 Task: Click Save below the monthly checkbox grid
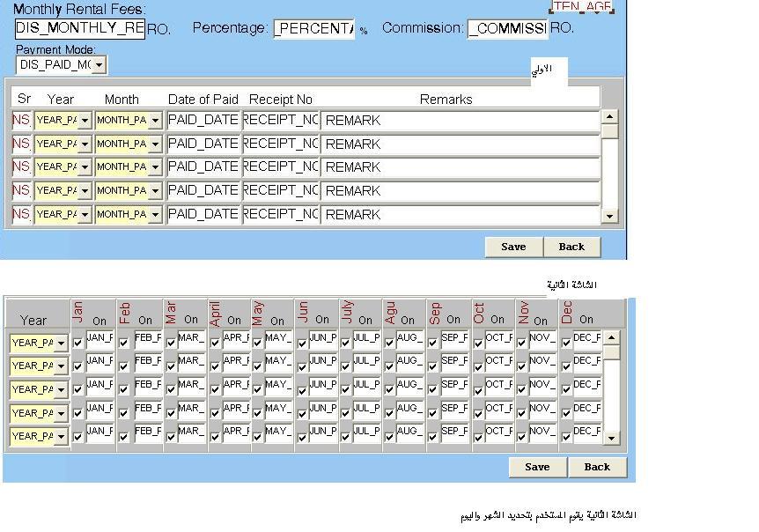[x=536, y=467]
